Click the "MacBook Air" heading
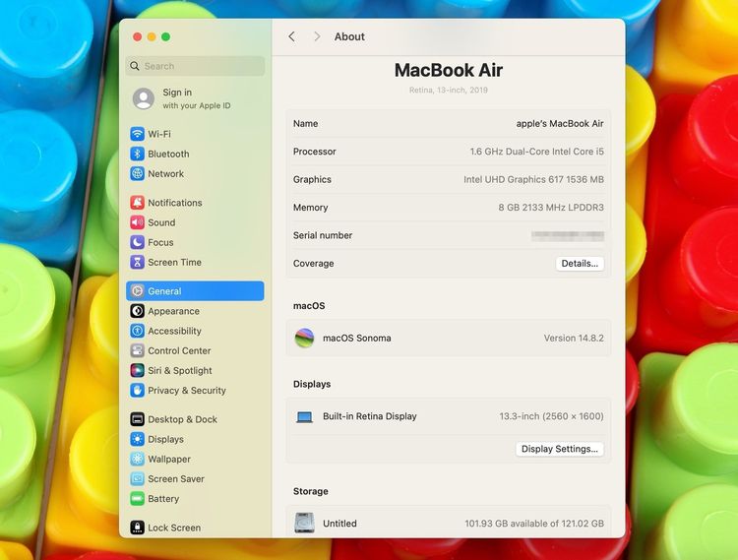This screenshot has width=738, height=560. 449,70
